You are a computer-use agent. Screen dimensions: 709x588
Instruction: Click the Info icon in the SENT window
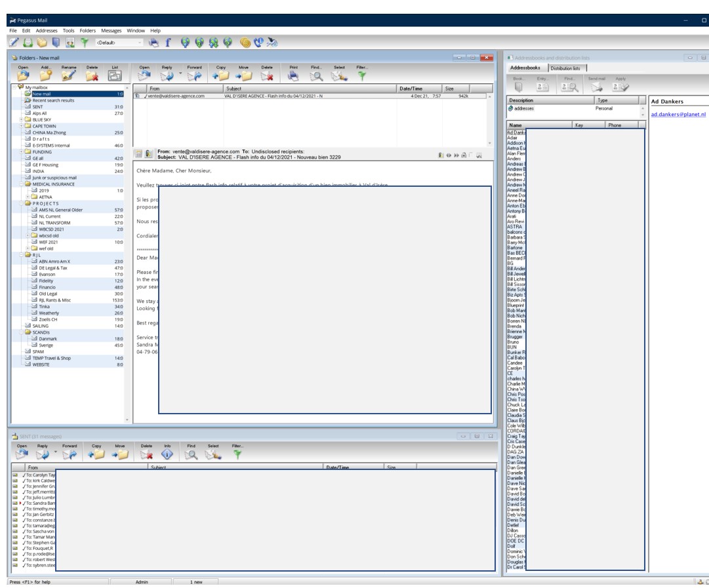(167, 454)
